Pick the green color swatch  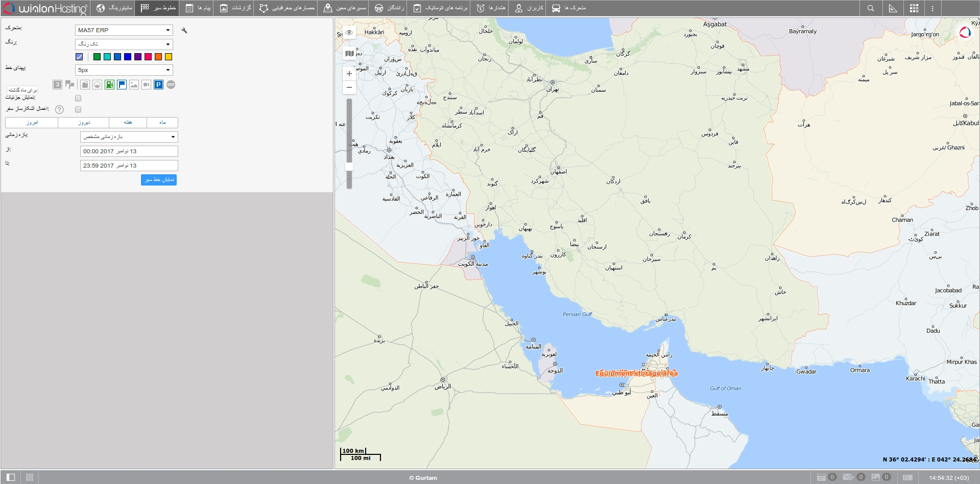tap(96, 57)
